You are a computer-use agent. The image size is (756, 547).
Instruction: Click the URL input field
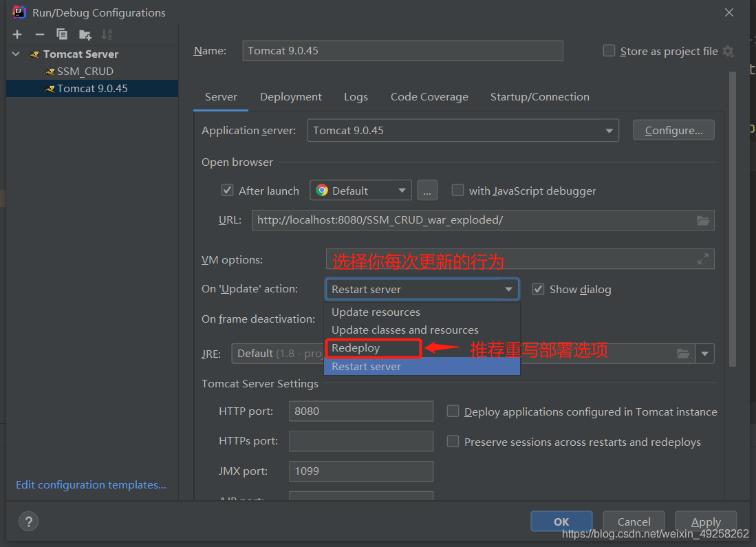483,220
